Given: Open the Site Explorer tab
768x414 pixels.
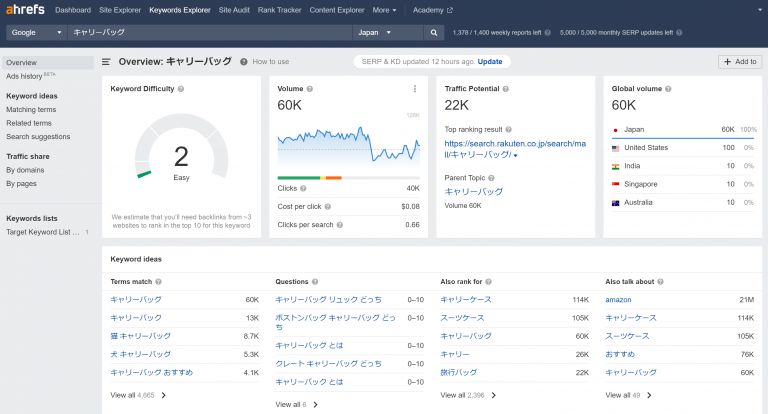Looking at the screenshot, I should coord(119,10).
